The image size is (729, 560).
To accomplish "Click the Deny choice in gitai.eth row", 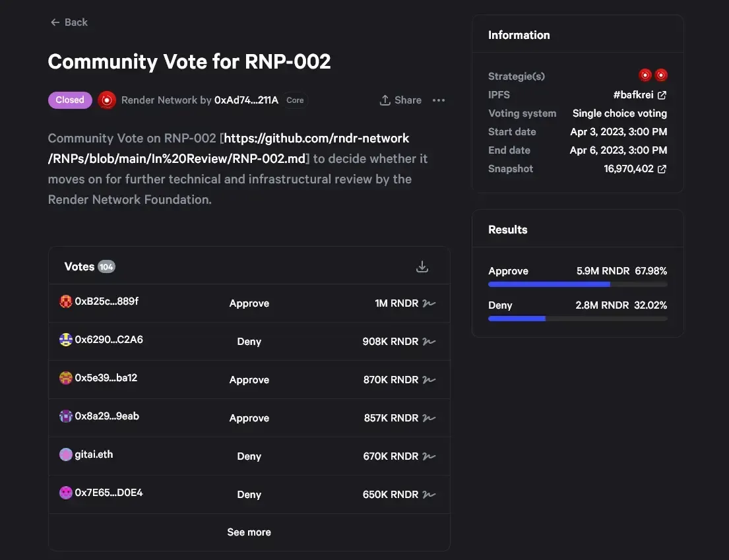I will [249, 456].
